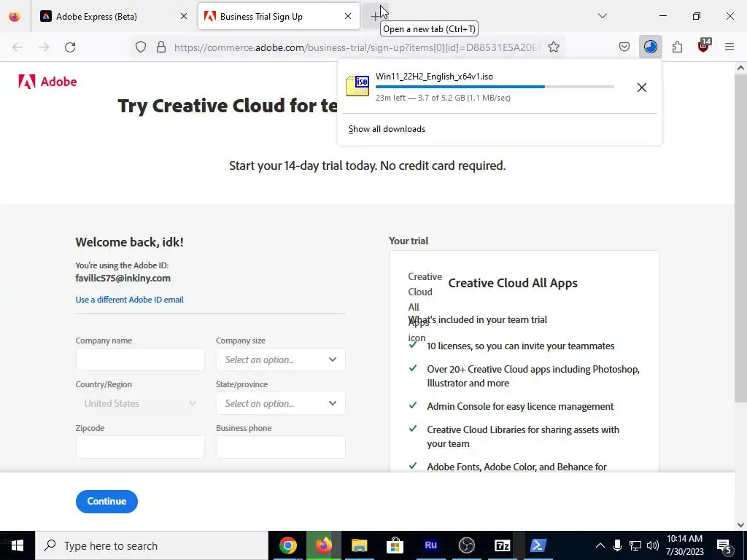The width and height of the screenshot is (747, 560).
Task: Click Creative Cloud All Apps heading
Action: pyautogui.click(x=513, y=283)
